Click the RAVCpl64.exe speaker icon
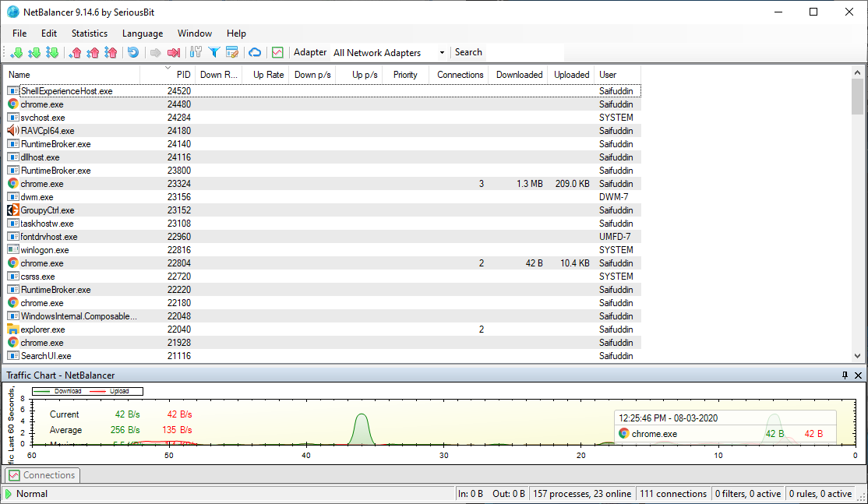Screen dimensions: 868x504 [12, 131]
